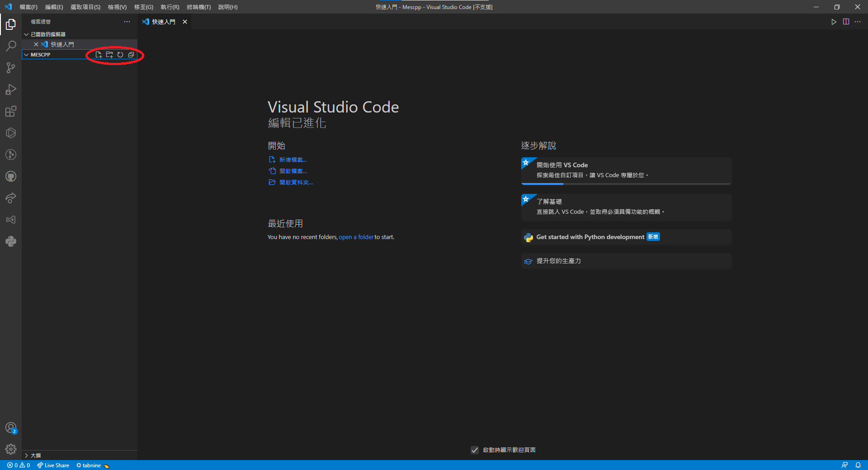Open the Live Share view icon
868x470 pixels.
click(11, 198)
